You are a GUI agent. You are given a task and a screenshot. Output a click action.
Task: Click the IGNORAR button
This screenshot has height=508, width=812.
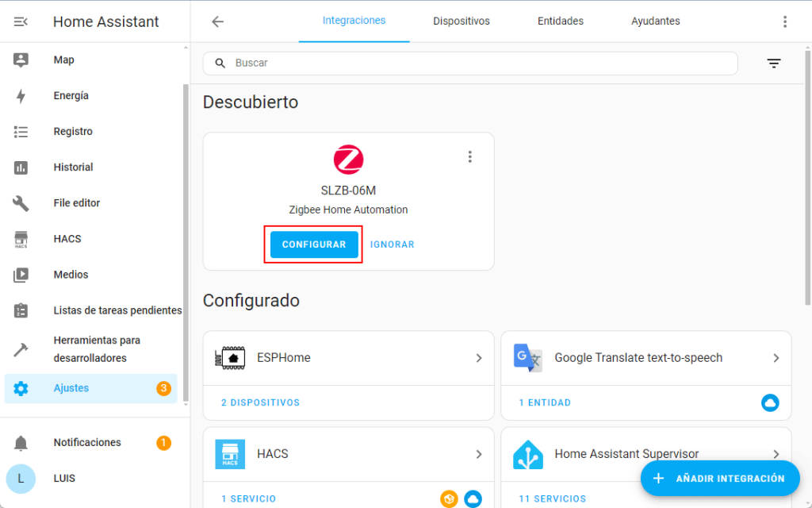point(393,244)
